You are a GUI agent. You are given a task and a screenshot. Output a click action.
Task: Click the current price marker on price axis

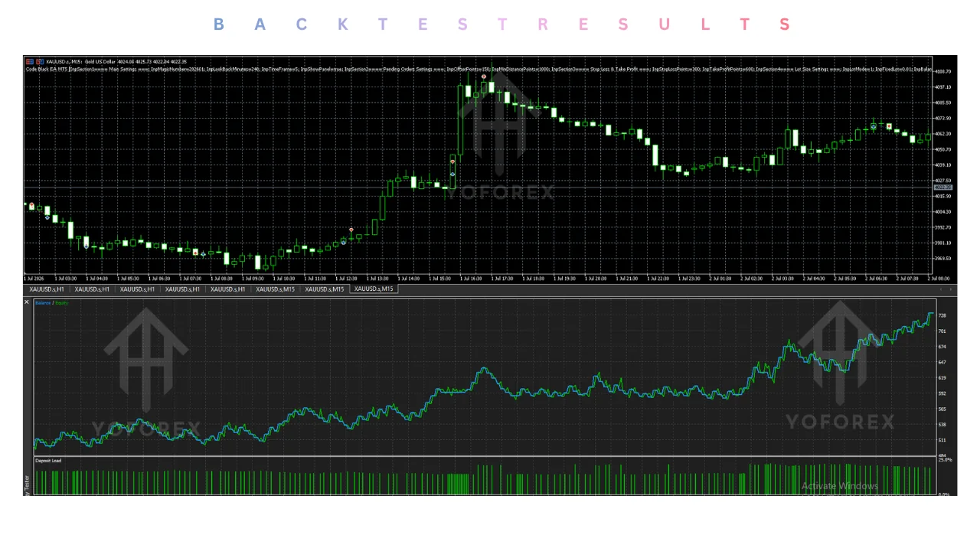(x=943, y=187)
